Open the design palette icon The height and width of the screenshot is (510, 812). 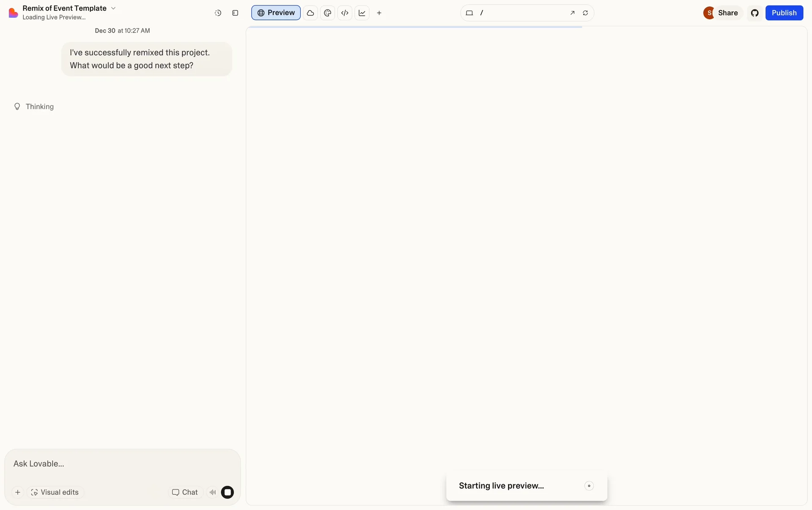[327, 13]
